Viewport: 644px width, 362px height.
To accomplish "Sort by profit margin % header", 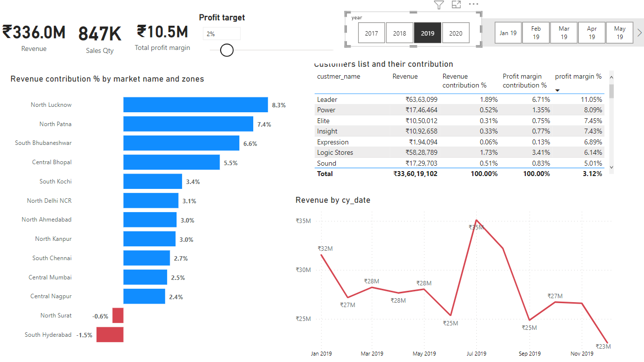I will [578, 77].
